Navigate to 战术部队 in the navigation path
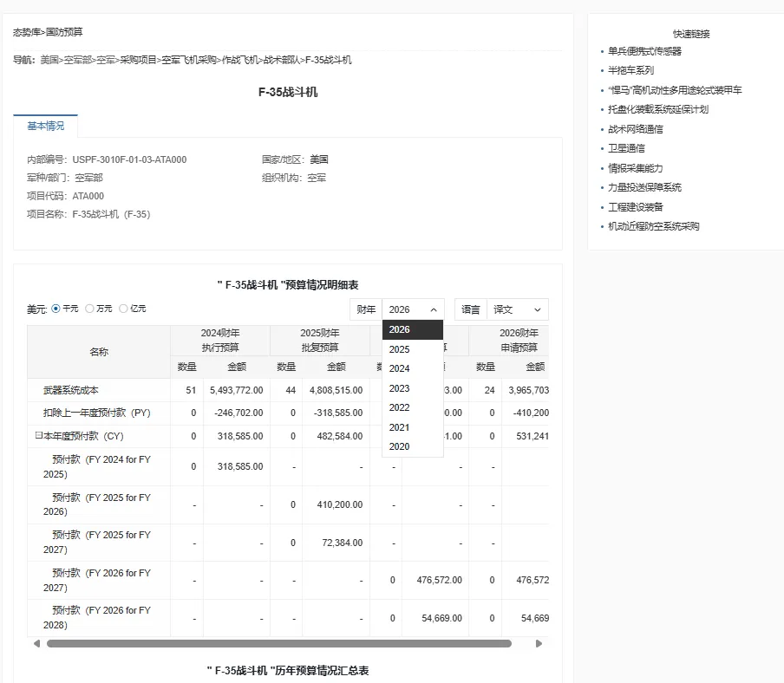 [282, 60]
